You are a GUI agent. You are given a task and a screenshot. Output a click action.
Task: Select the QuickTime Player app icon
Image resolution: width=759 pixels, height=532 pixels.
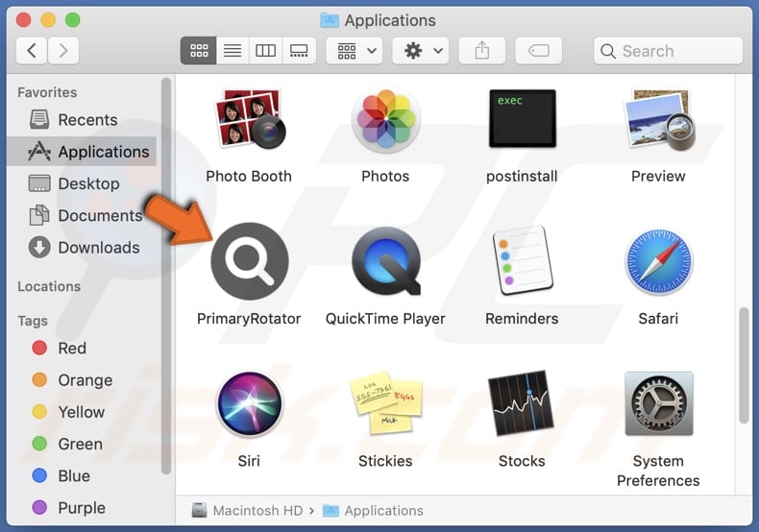click(386, 261)
